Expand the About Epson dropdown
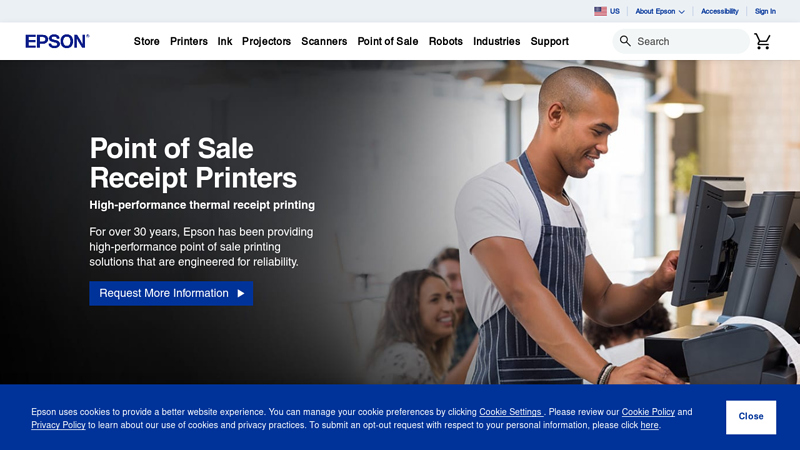 [660, 11]
